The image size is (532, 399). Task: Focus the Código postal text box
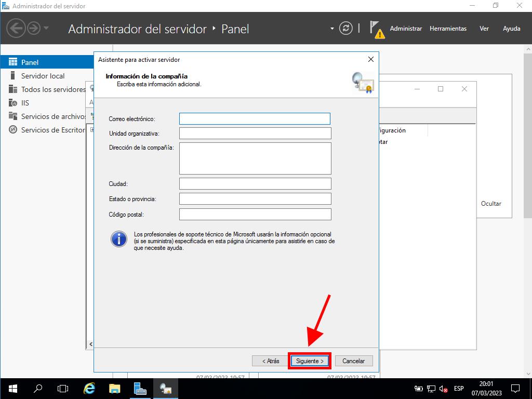pyautogui.click(x=255, y=214)
